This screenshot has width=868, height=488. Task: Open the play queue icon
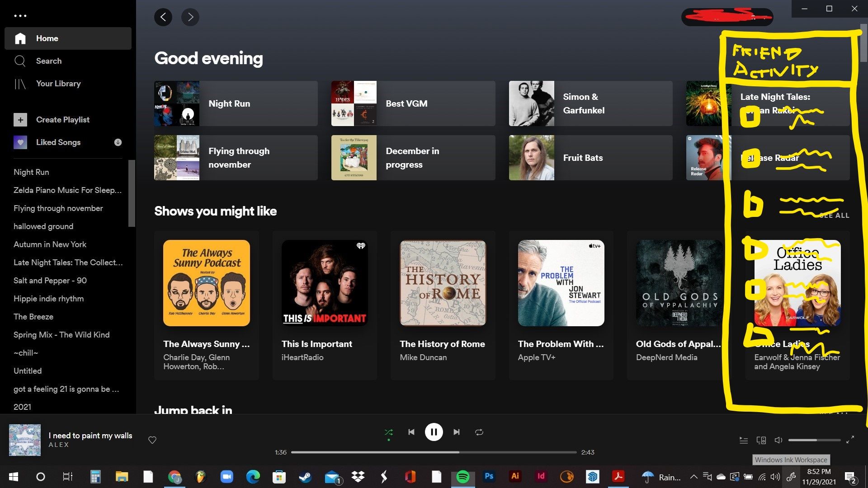[x=743, y=440]
